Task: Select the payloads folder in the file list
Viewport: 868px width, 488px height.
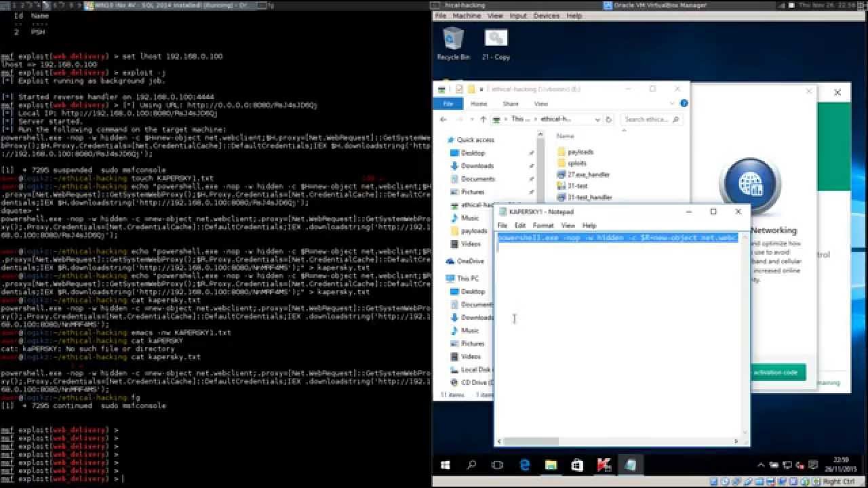Action: pyautogui.click(x=574, y=152)
